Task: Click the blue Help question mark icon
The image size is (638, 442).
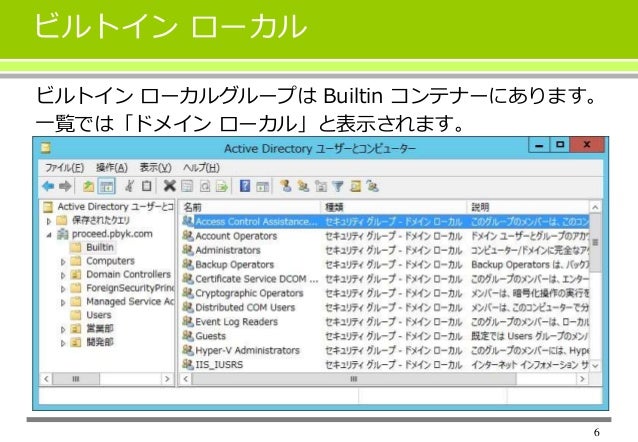Action: pyautogui.click(x=245, y=186)
